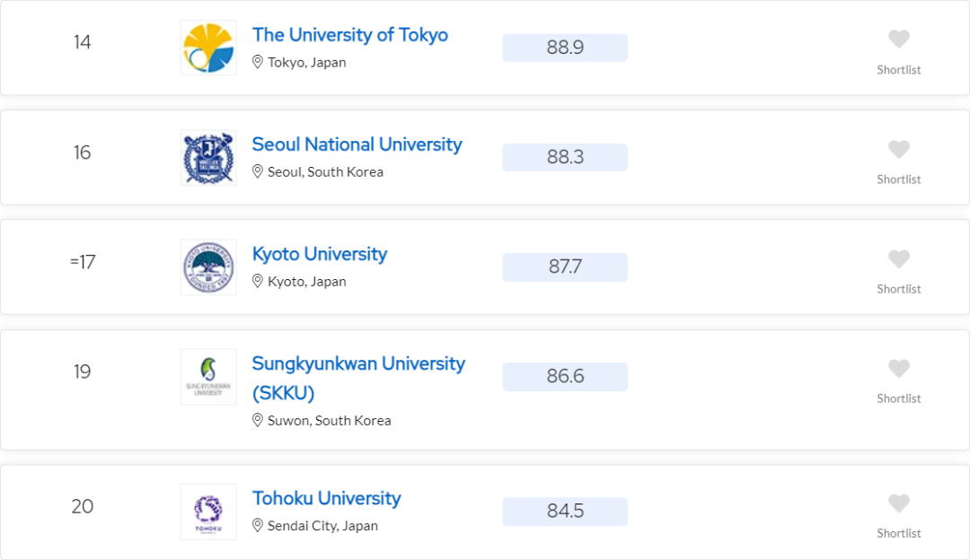
Task: Toggle the Tohoku University shortlist heart
Action: [899, 503]
